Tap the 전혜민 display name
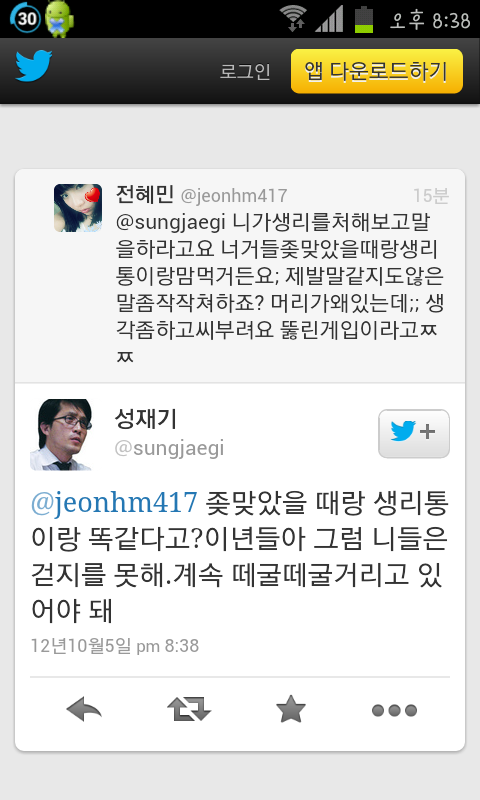 [145, 194]
